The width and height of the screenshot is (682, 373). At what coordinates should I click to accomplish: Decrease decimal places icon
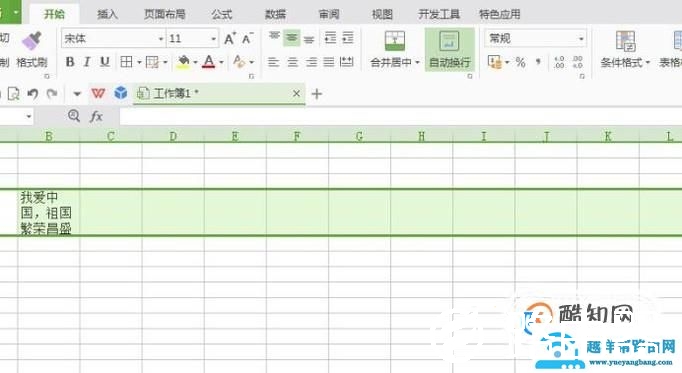[x=578, y=62]
